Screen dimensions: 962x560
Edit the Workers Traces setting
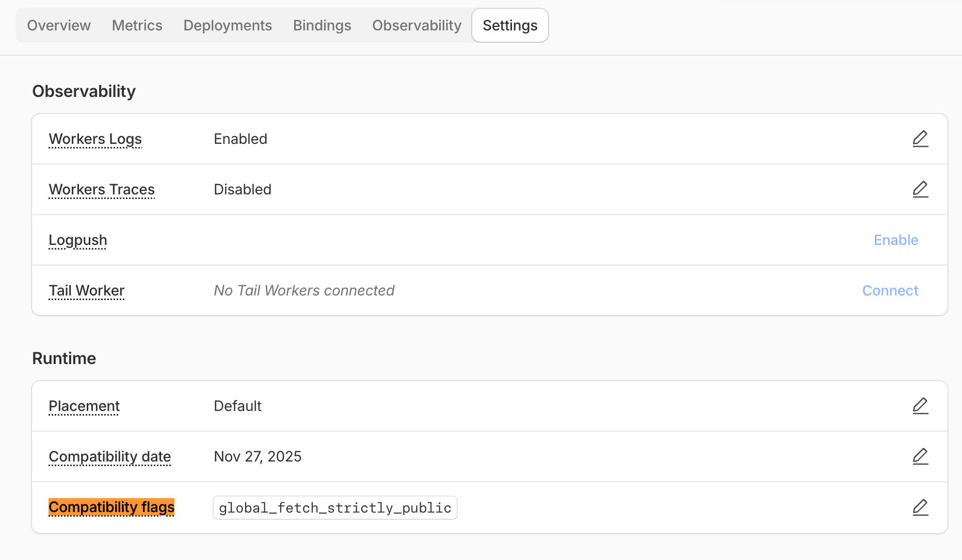pos(921,189)
